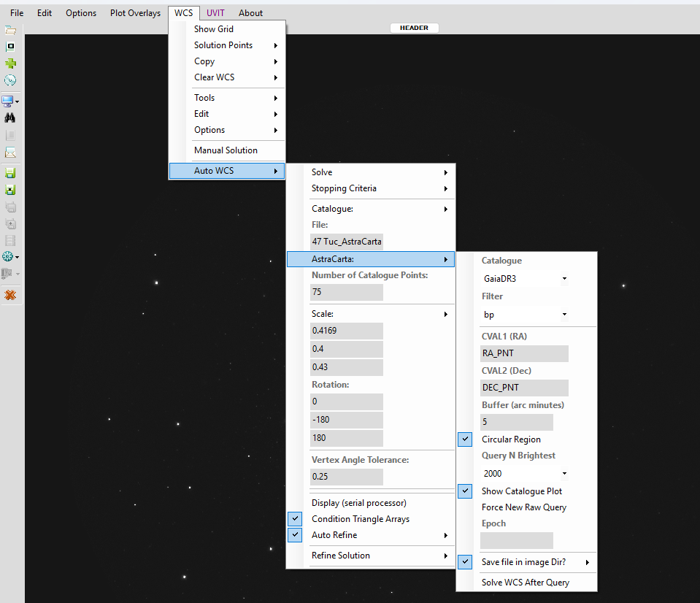
Task: Click the Buffer arc minutes field
Action: click(516, 422)
